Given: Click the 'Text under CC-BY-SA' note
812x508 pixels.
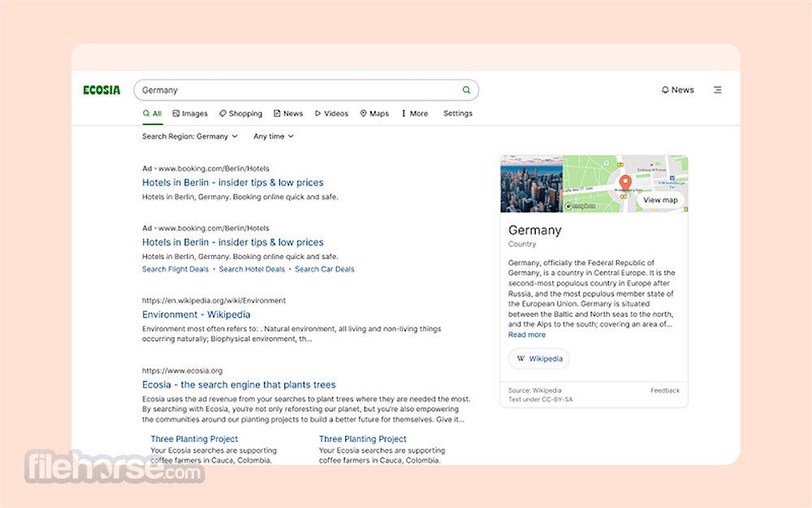Looking at the screenshot, I should tap(540, 400).
